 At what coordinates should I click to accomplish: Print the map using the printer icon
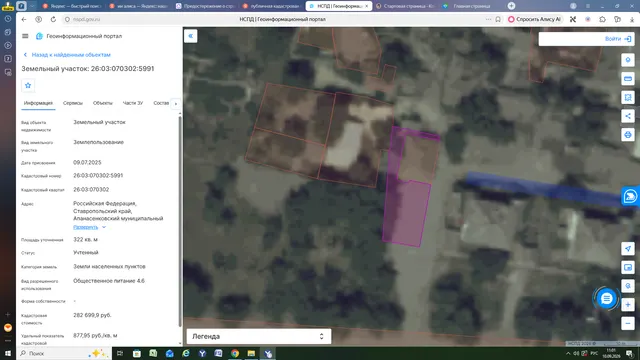(628, 134)
